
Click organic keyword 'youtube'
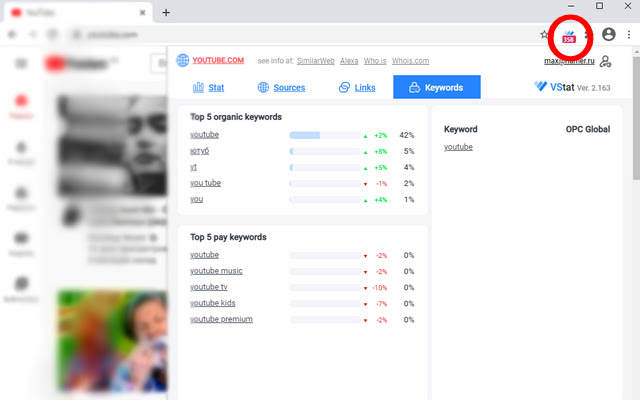click(x=204, y=135)
